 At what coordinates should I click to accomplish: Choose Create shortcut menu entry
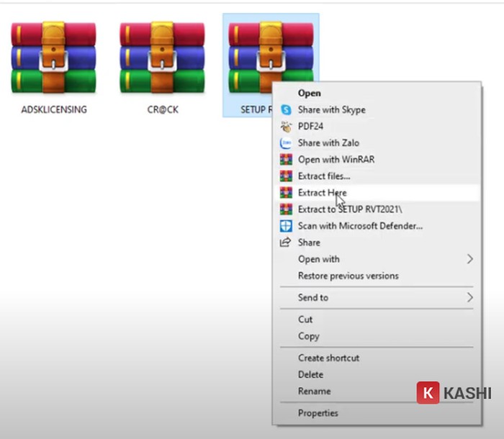click(x=328, y=358)
